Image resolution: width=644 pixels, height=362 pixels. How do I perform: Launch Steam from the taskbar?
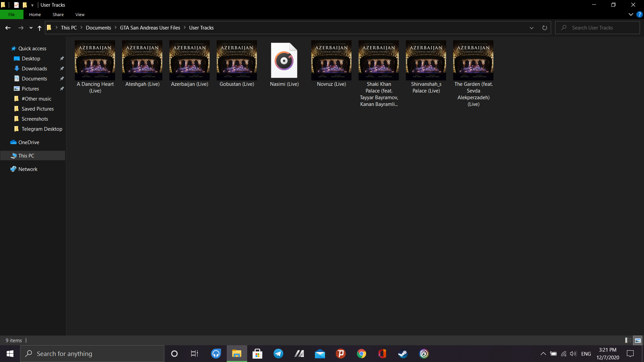tap(403, 354)
